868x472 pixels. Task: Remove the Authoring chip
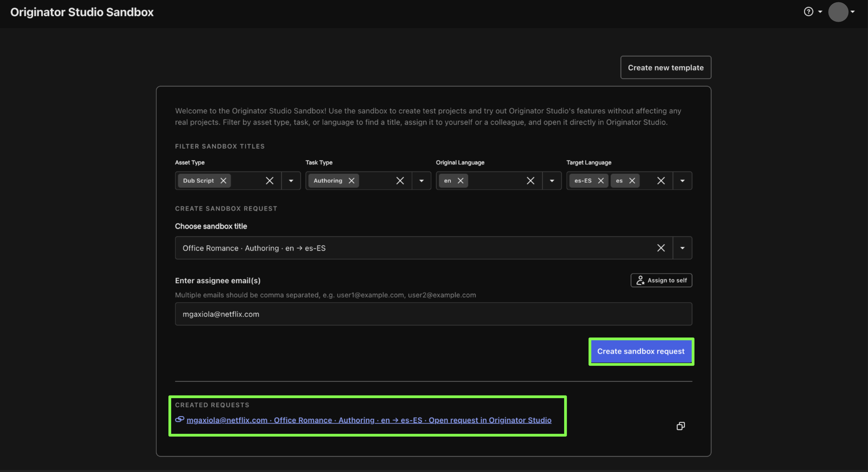tap(351, 181)
